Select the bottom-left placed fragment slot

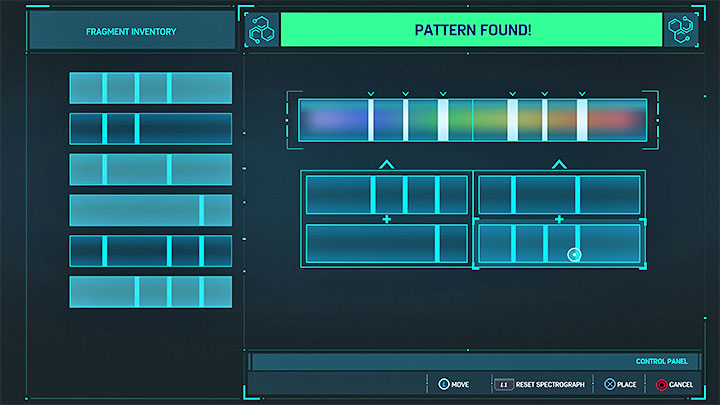point(387,243)
